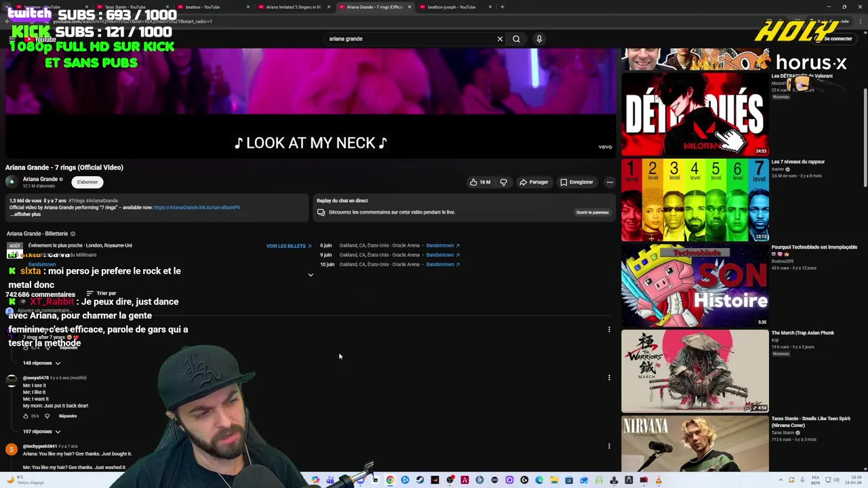This screenshot has height=488, width=868.
Task: Open the live chat replay panel
Action: click(x=592, y=212)
